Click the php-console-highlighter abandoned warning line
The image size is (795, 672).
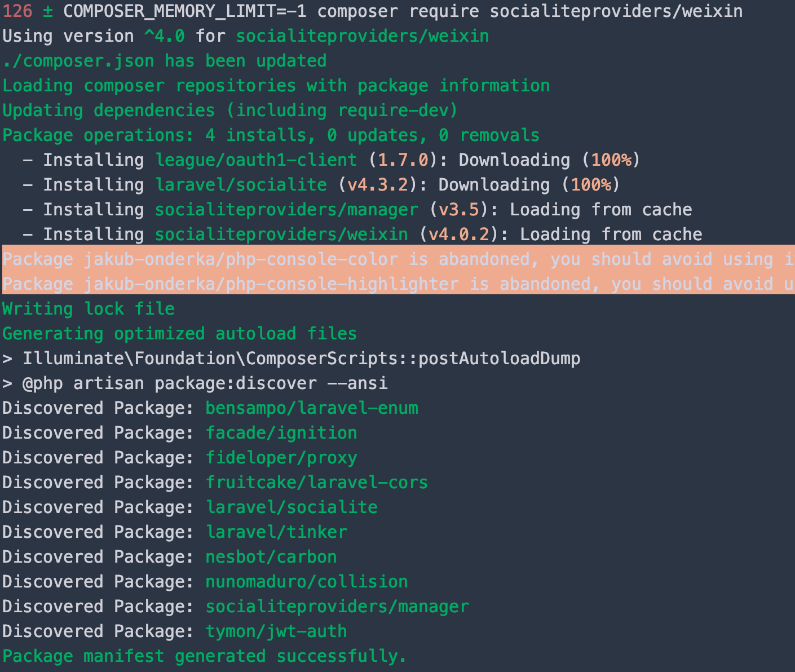[x=399, y=284]
